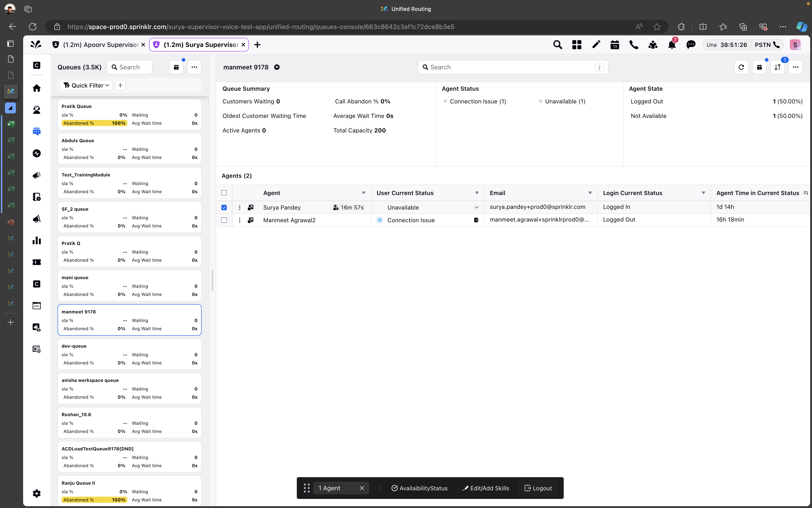Screen dimensions: 812x508
Task: Click the browser favorites star icon
Action: point(657,27)
